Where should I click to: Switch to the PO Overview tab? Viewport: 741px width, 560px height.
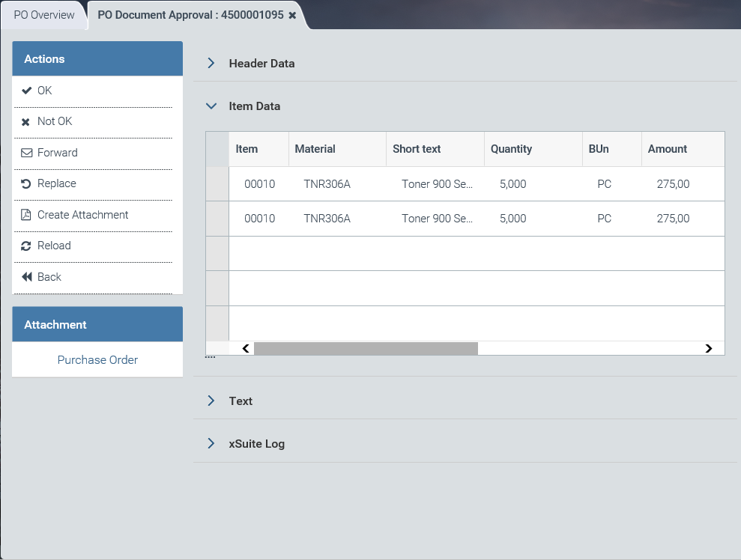click(44, 15)
